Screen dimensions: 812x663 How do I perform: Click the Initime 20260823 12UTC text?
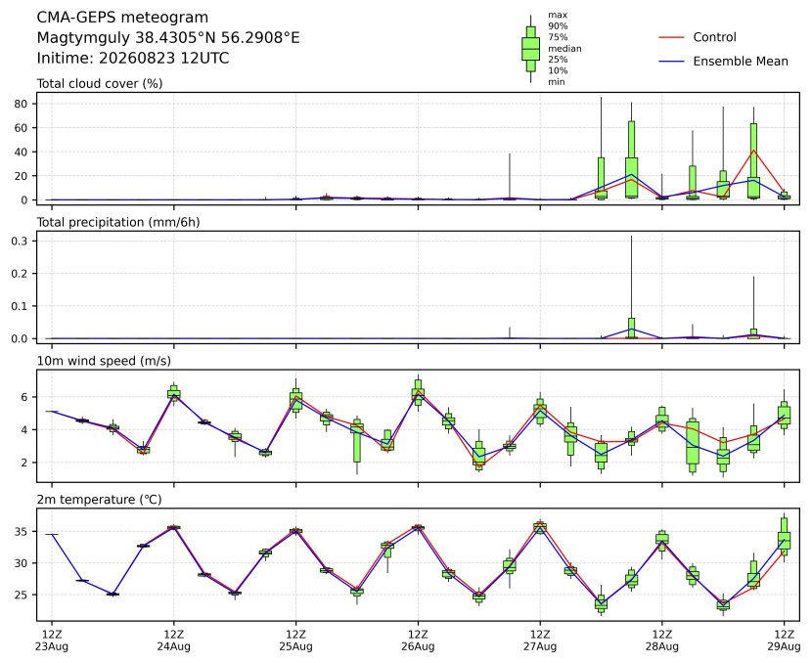point(133,58)
